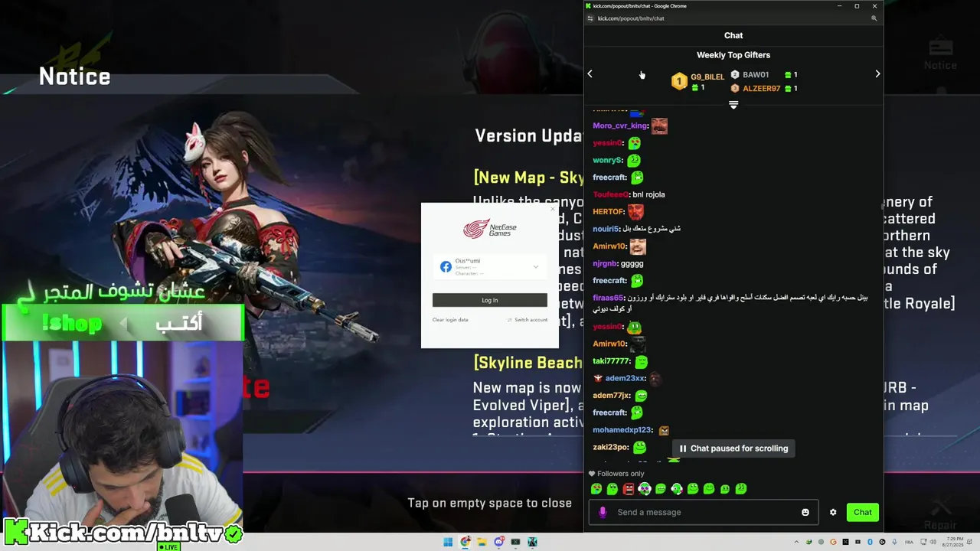Activate the purple microphone icon

pyautogui.click(x=603, y=513)
